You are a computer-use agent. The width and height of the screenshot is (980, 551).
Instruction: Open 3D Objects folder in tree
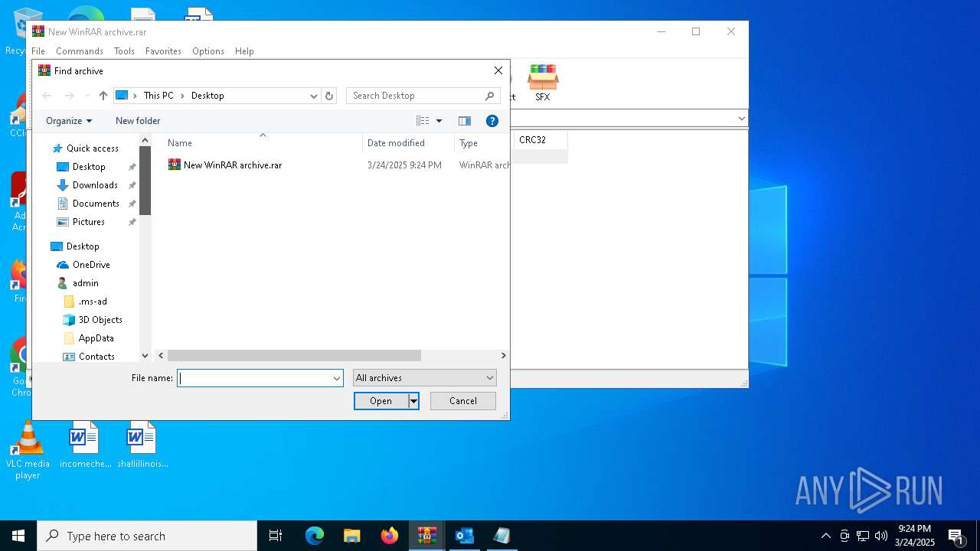coord(100,320)
